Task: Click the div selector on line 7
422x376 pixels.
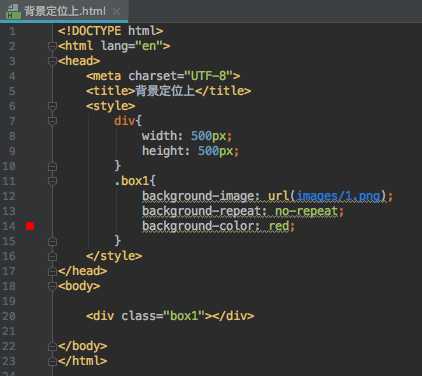Action: [124, 121]
